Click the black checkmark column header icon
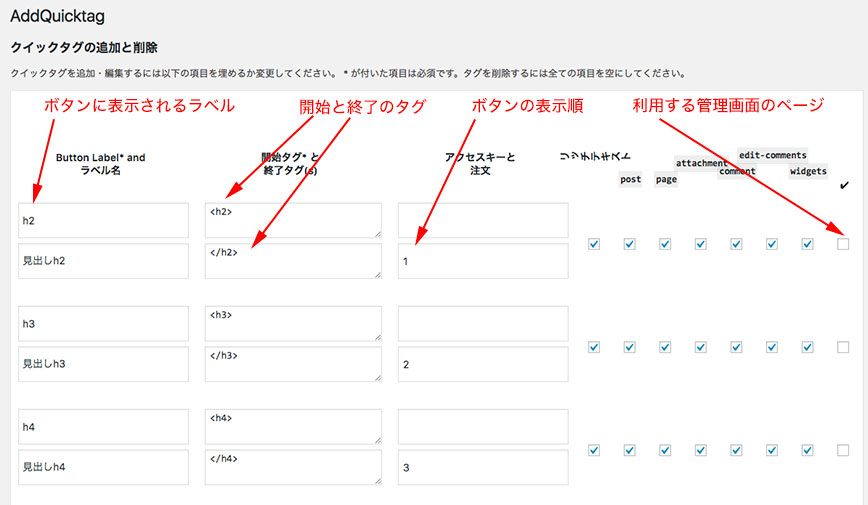 [844, 185]
